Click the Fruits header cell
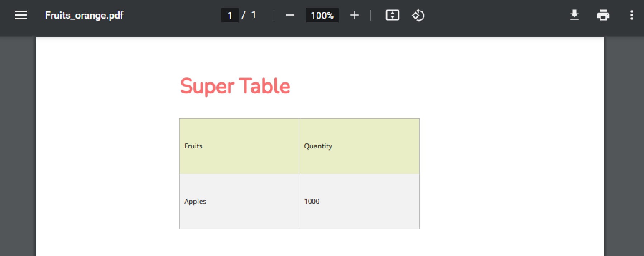 click(x=239, y=146)
